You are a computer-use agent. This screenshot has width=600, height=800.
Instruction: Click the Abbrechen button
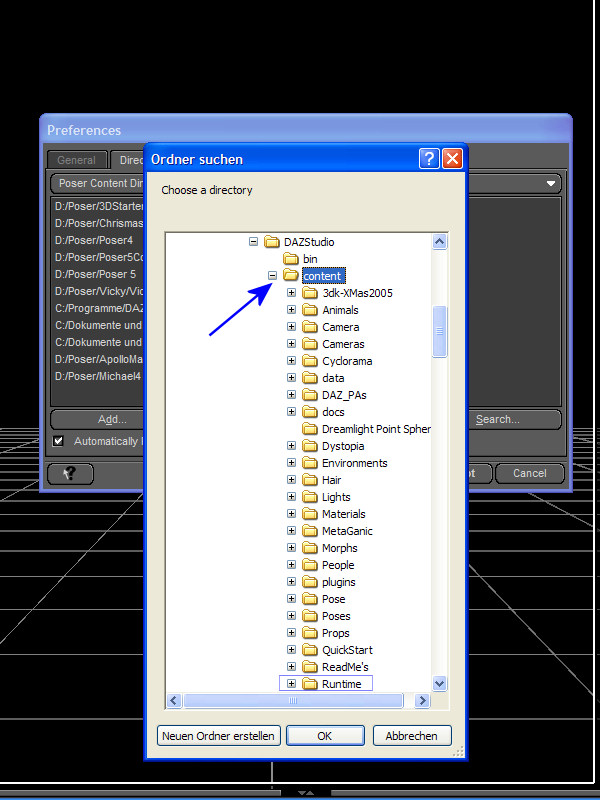[412, 736]
